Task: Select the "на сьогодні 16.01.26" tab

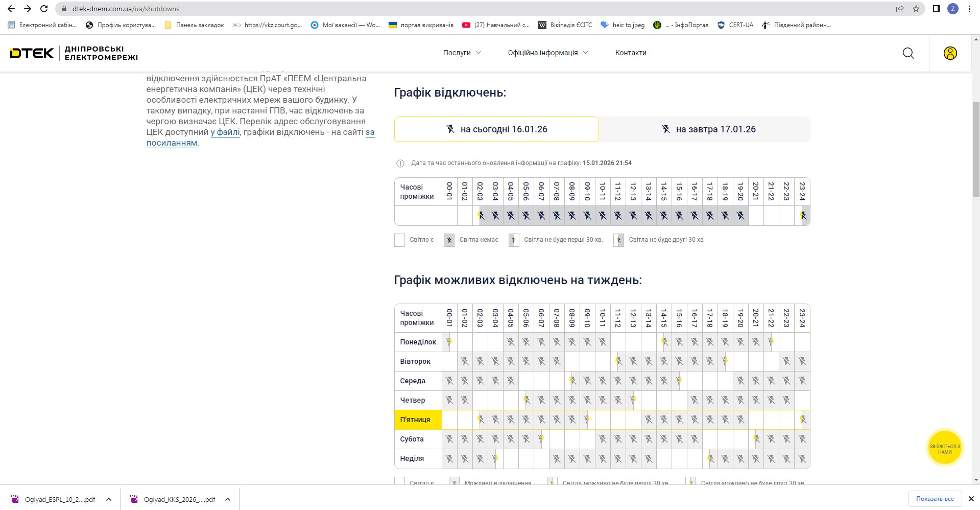Action: 496,129
